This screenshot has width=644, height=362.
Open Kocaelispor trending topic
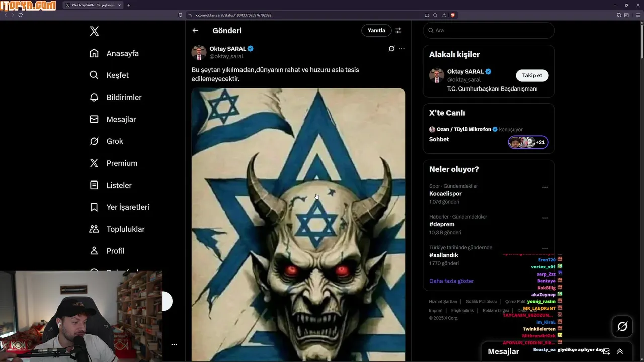click(x=445, y=194)
